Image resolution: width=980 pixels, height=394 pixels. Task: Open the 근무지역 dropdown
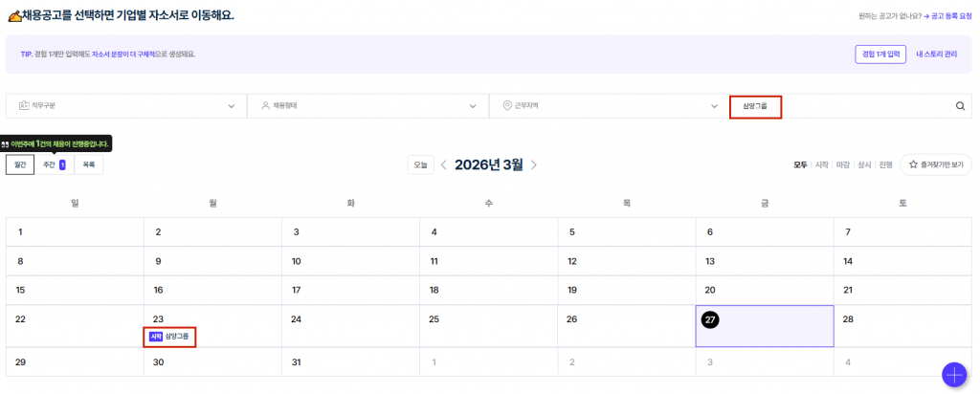[x=609, y=106]
